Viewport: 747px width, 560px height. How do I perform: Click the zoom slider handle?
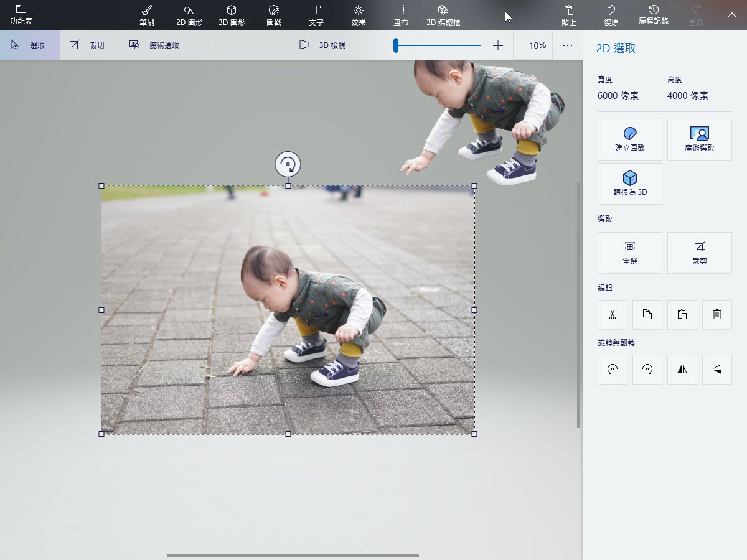pyautogui.click(x=395, y=45)
